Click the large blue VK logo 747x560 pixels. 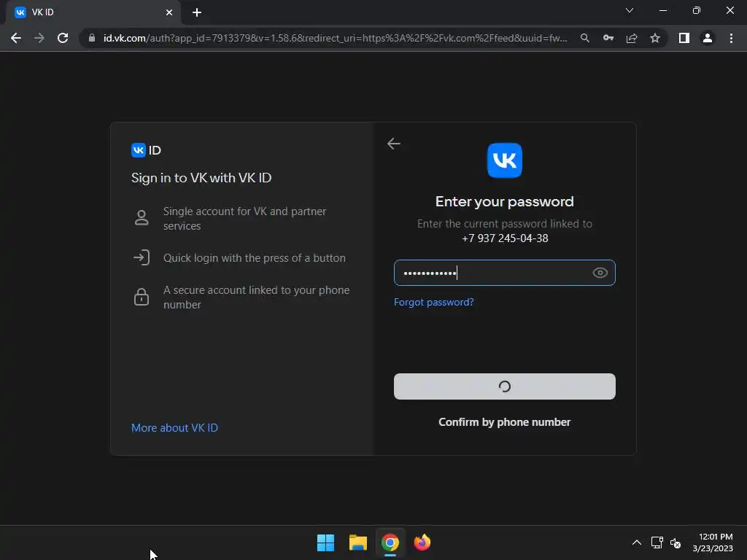(505, 160)
